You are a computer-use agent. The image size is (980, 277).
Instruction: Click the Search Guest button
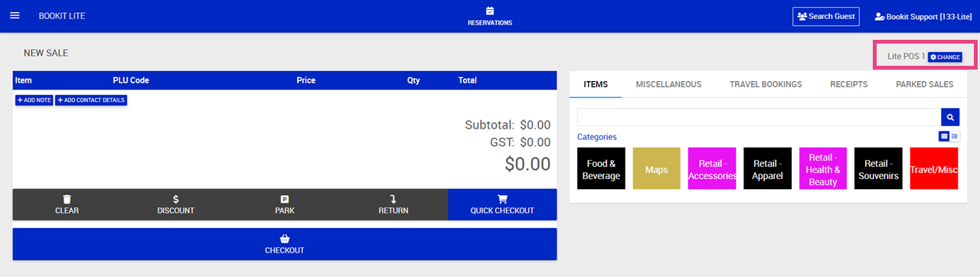point(826,16)
